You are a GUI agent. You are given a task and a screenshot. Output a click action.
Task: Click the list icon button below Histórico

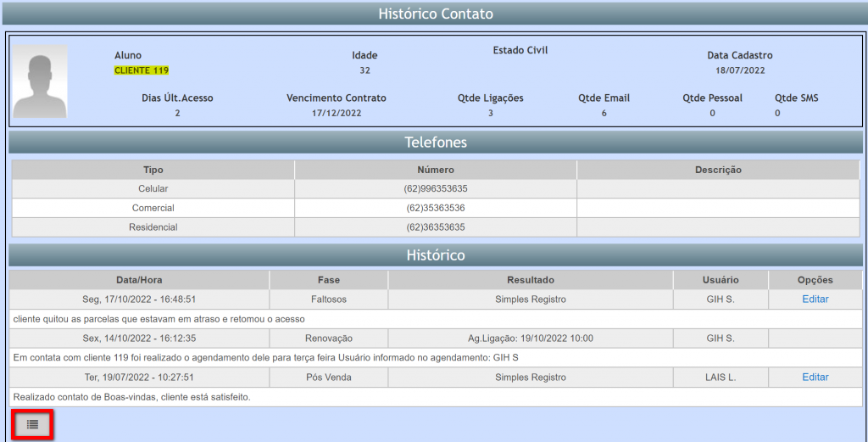(x=32, y=423)
